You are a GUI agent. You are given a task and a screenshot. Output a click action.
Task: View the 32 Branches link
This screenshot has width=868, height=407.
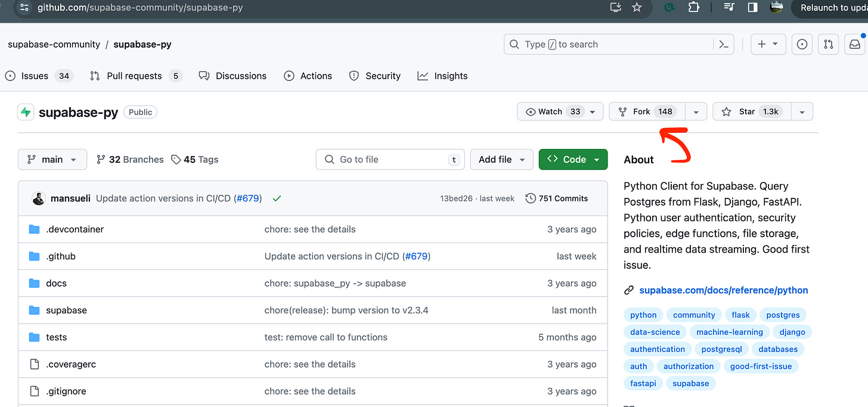[130, 159]
